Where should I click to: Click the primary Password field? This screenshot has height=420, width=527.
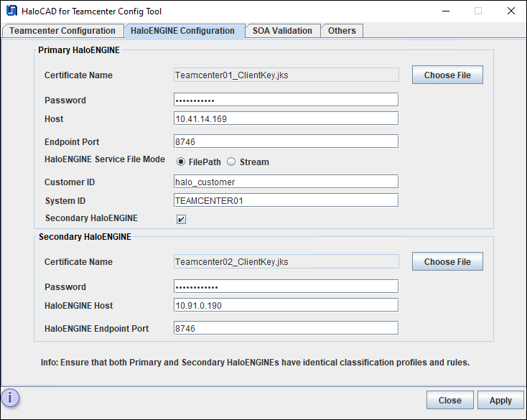click(286, 100)
